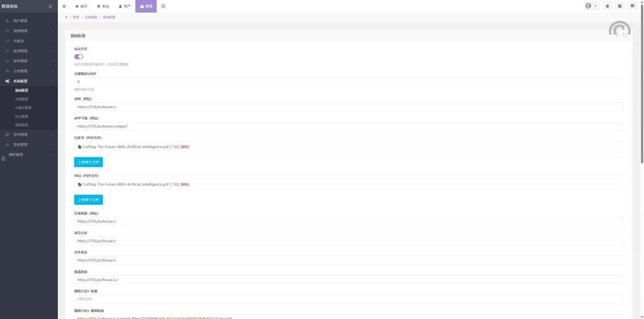Click the APP下载 URL field ending /apps/

coord(348,126)
